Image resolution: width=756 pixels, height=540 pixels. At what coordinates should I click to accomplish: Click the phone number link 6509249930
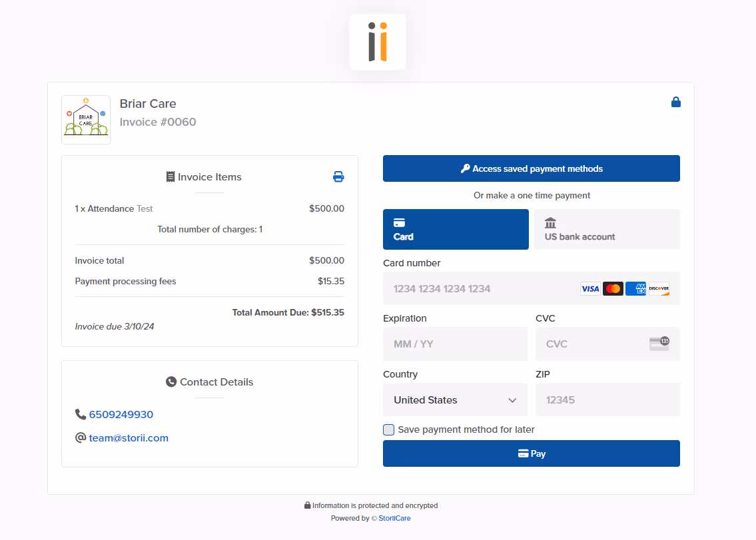coord(121,415)
